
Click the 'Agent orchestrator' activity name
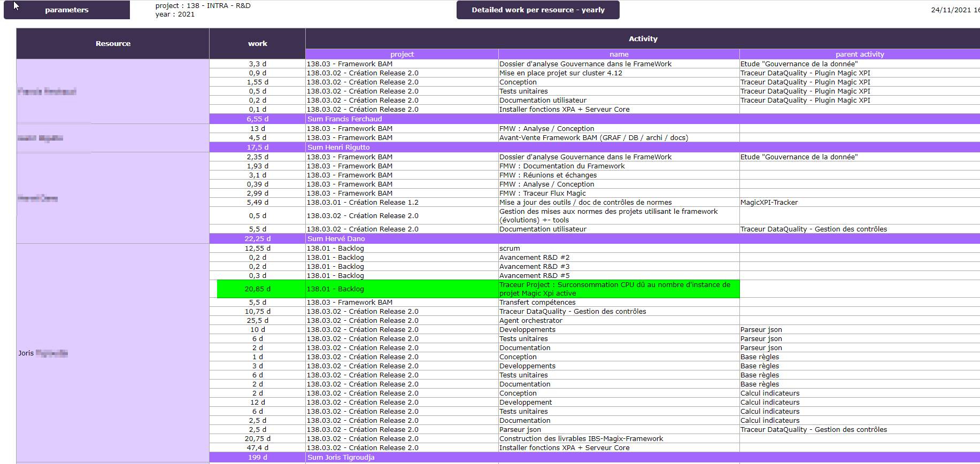tap(531, 321)
